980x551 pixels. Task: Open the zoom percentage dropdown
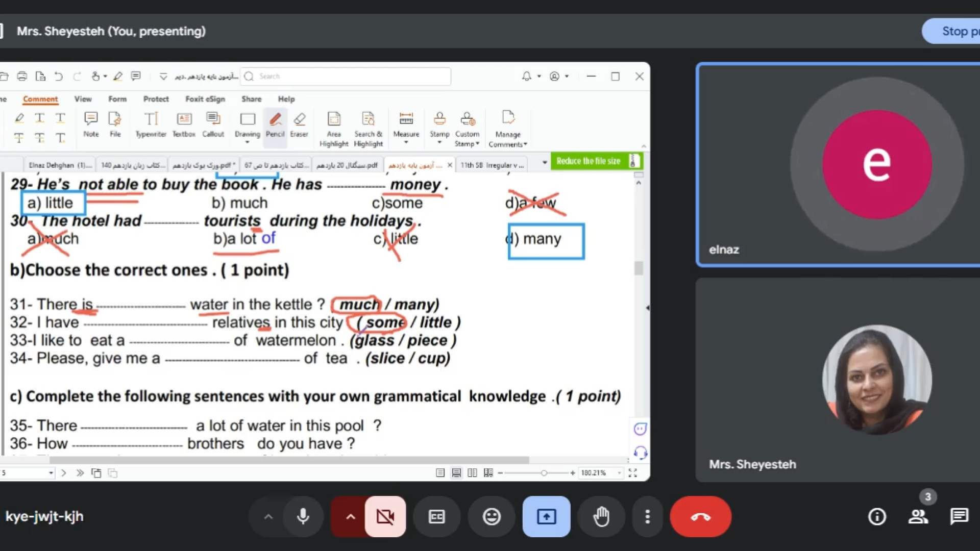(x=619, y=473)
